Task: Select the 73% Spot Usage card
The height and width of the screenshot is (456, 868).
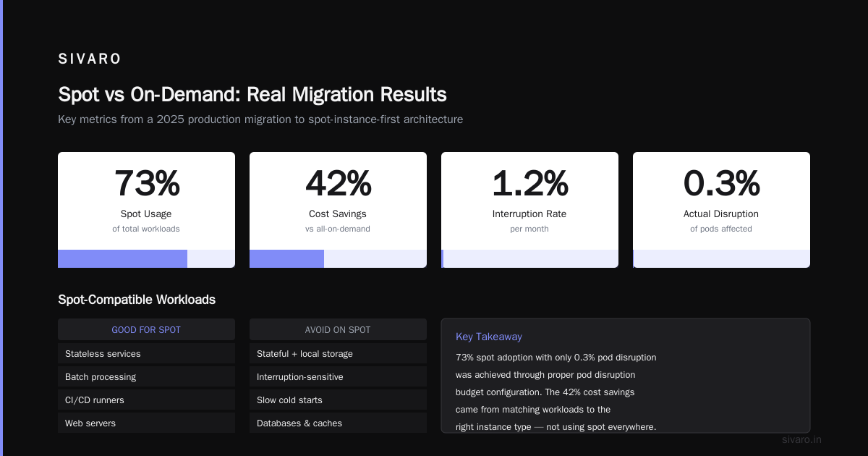Action: coord(146,210)
